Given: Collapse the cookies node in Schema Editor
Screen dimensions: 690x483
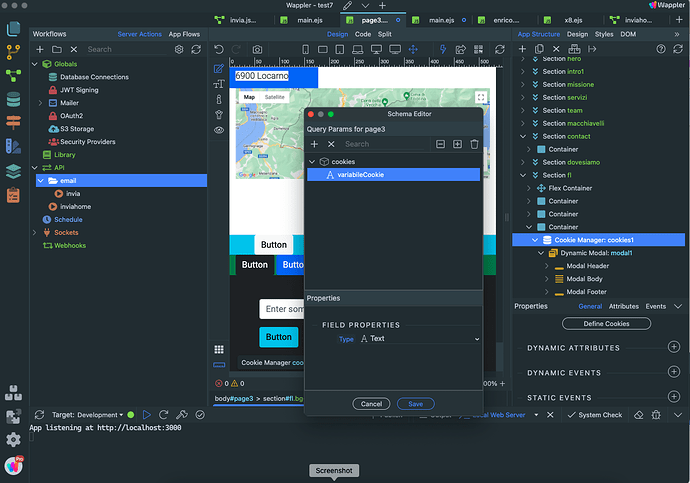Looking at the screenshot, I should tap(312, 161).
